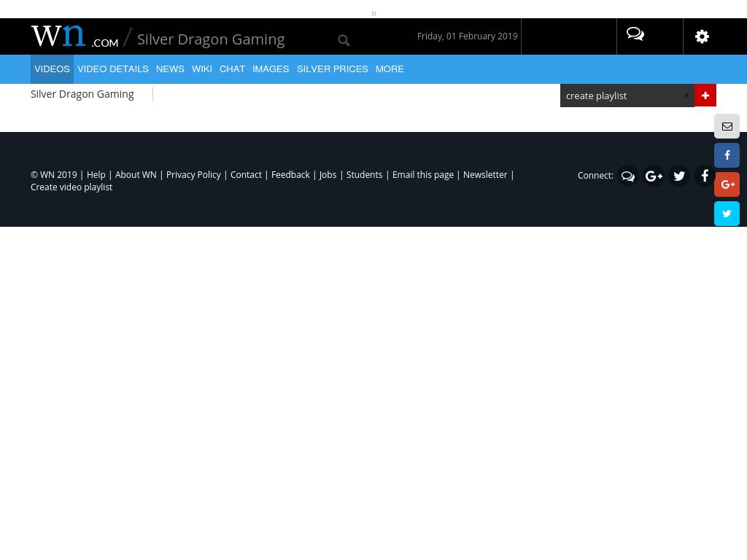The image size is (747, 560).
Task: Share via email envelope icon on sidebar
Action: point(727,126)
